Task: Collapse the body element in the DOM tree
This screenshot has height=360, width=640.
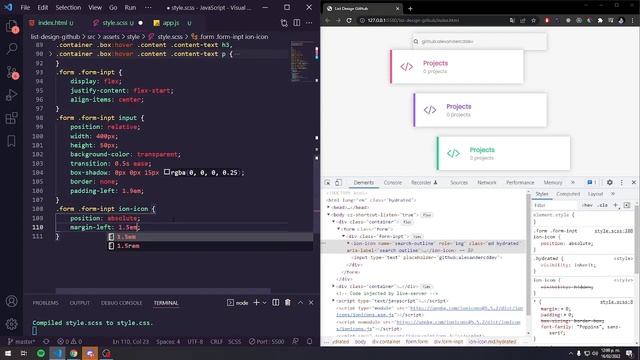Action: coord(328,215)
